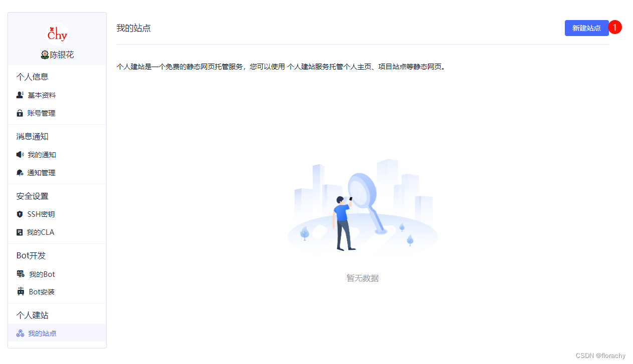Open the 新建站点 button

[x=586, y=28]
